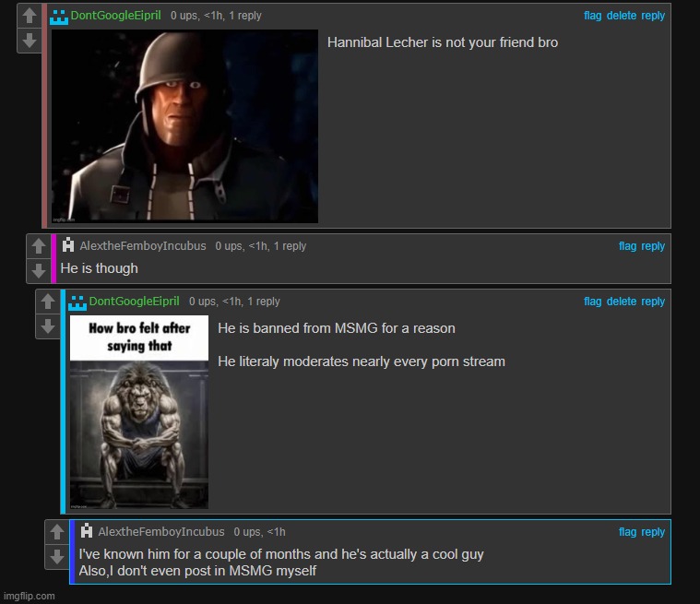The height and width of the screenshot is (604, 700).
Task: Click the user icon beside AlextheFemboyIncubus in 'He is though'
Action: (68, 245)
